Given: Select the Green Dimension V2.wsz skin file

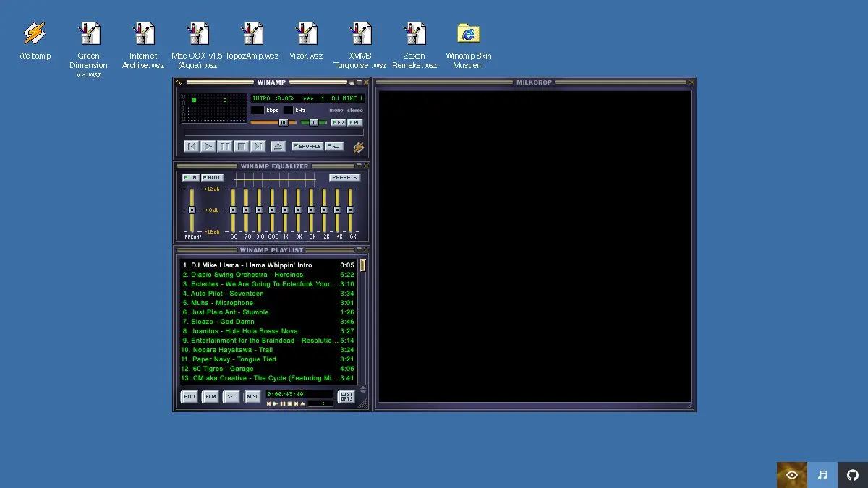Looking at the screenshot, I should [x=88, y=49].
